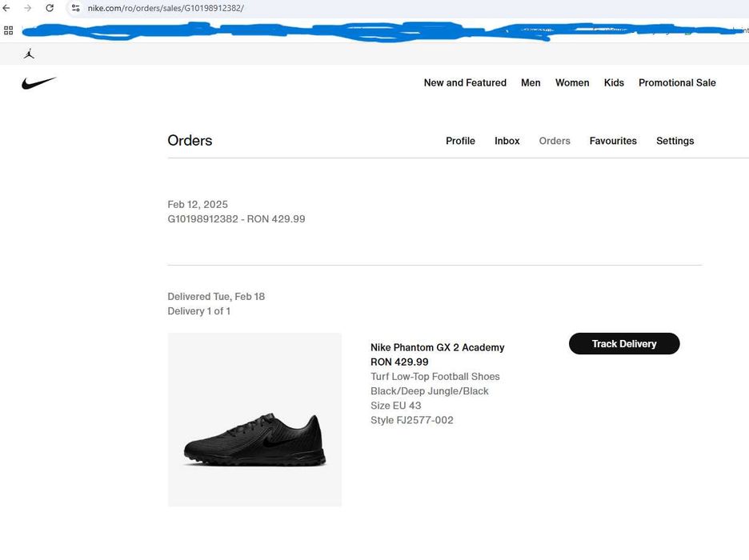Open the Women menu
The width and height of the screenshot is (749, 560).
tap(572, 82)
